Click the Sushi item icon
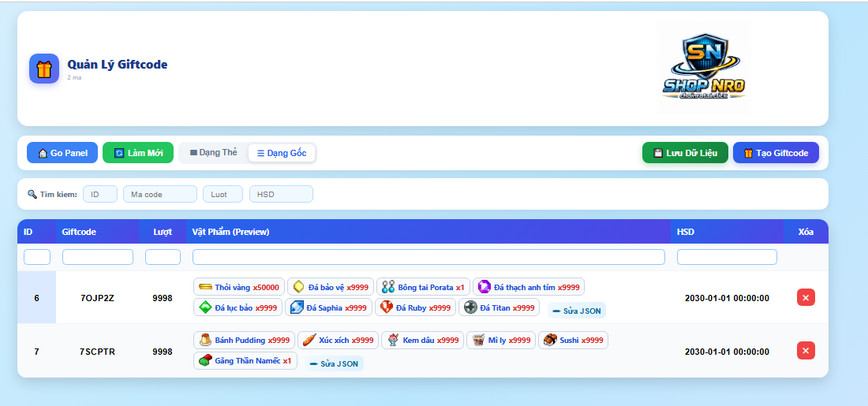 (550, 341)
